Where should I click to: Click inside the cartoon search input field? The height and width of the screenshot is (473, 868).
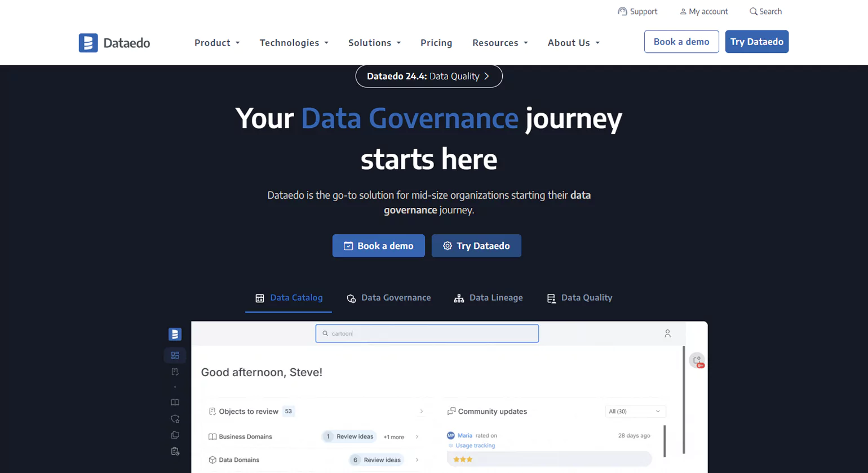tap(427, 333)
